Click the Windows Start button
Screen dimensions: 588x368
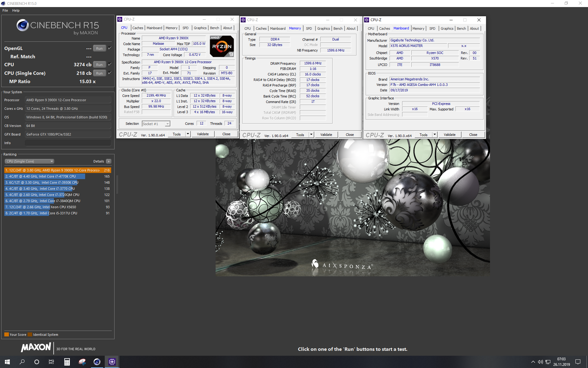pos(7,362)
